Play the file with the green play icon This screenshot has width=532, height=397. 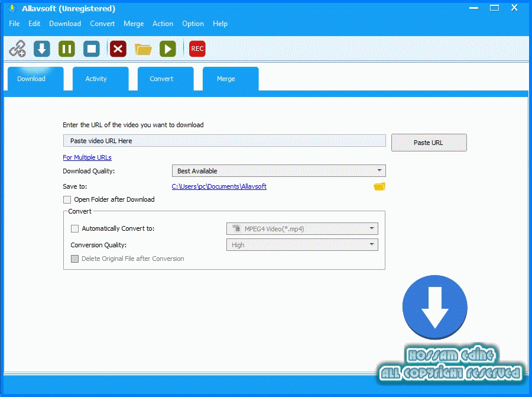tap(168, 49)
